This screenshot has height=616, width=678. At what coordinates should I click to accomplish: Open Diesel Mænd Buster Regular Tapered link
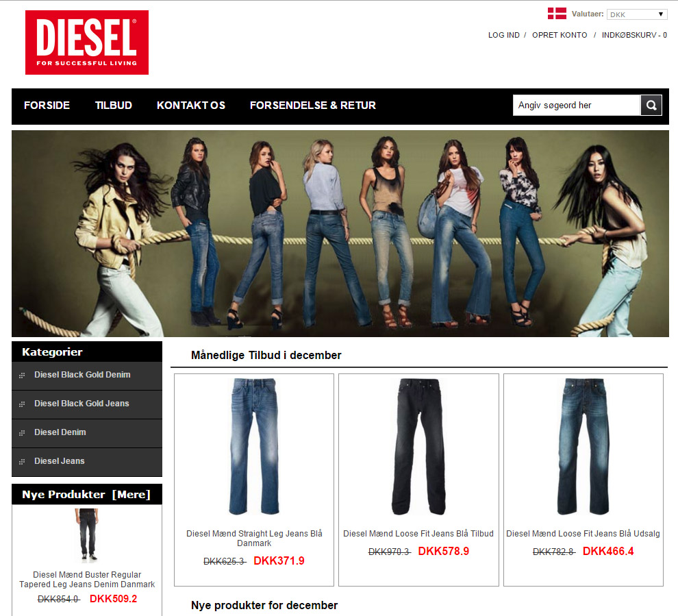pos(87,579)
